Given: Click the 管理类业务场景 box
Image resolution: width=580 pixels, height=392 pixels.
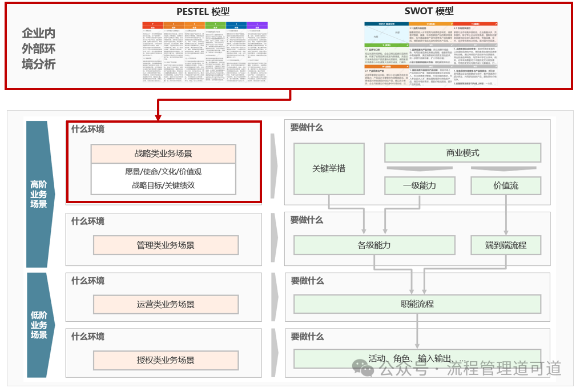Looking at the screenshot, I should tap(166, 245).
